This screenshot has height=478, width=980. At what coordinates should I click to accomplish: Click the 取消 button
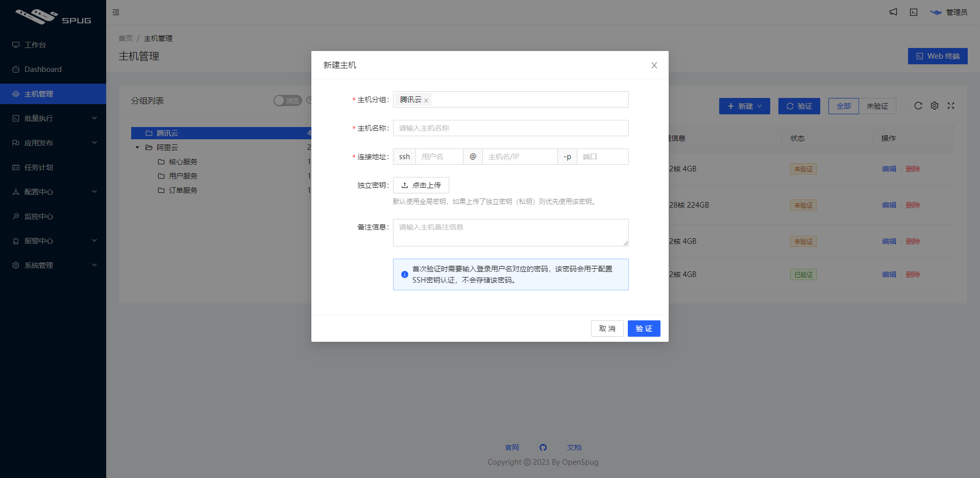pyautogui.click(x=607, y=329)
